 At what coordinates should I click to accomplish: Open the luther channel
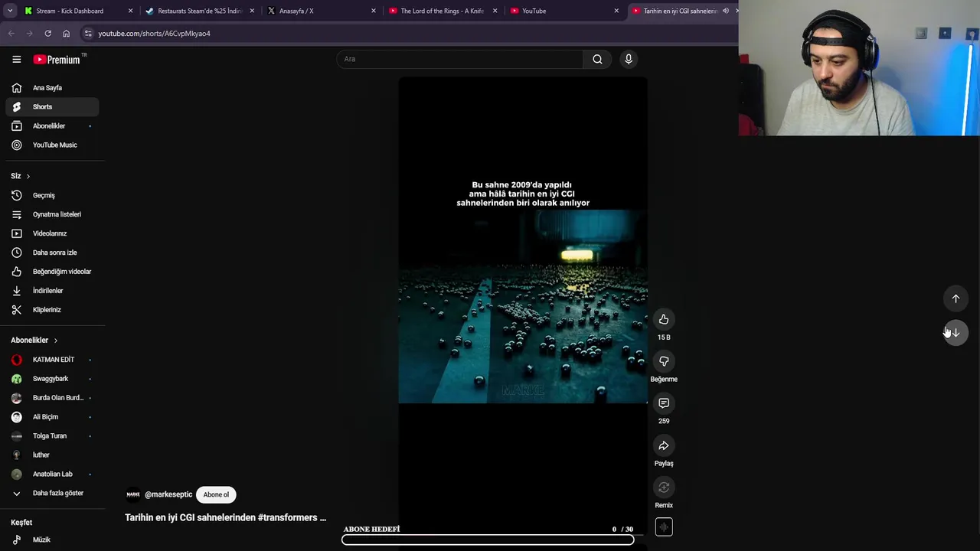pos(52,455)
